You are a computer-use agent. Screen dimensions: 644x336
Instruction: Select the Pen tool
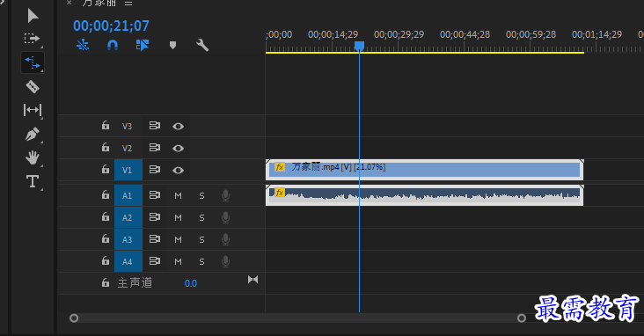[x=33, y=134]
